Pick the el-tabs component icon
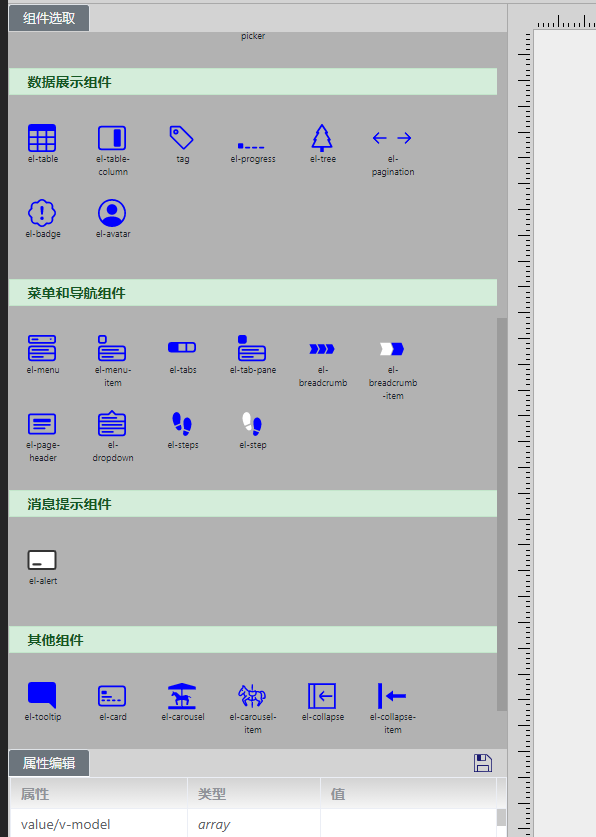Viewport: 596px width, 837px height. click(182, 348)
